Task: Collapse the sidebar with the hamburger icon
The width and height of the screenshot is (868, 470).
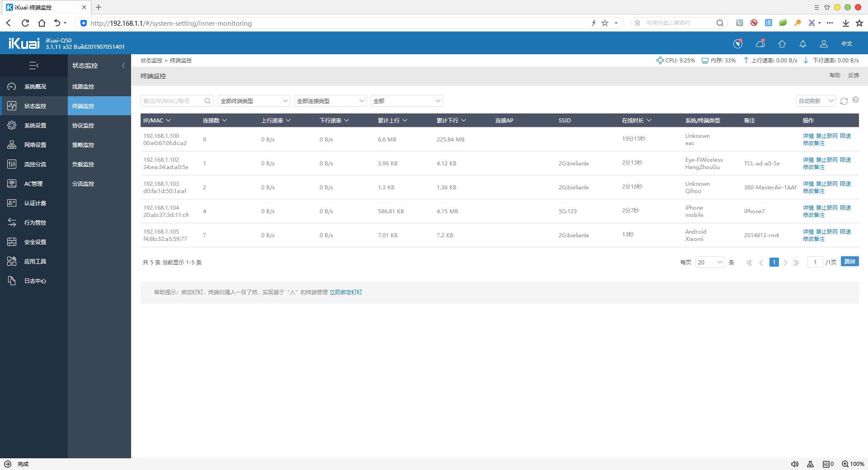Action: point(34,66)
